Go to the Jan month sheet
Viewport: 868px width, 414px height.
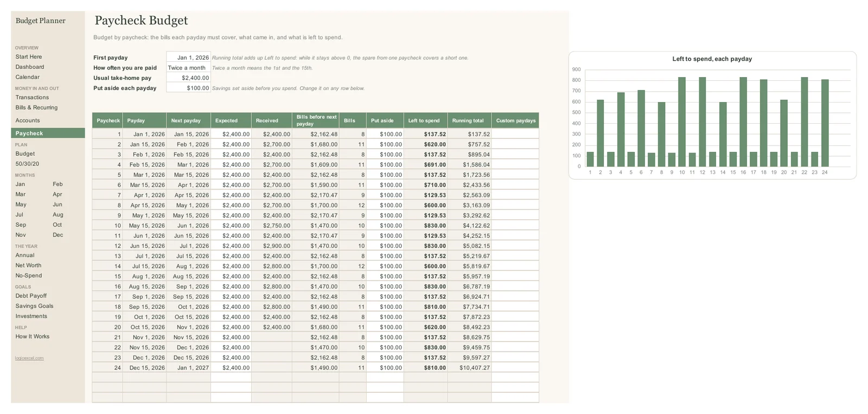(x=20, y=184)
